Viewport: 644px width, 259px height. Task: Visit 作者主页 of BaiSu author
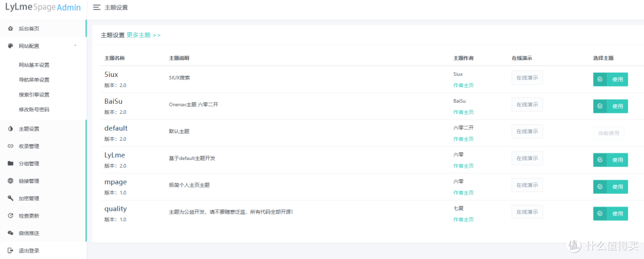[463, 112]
